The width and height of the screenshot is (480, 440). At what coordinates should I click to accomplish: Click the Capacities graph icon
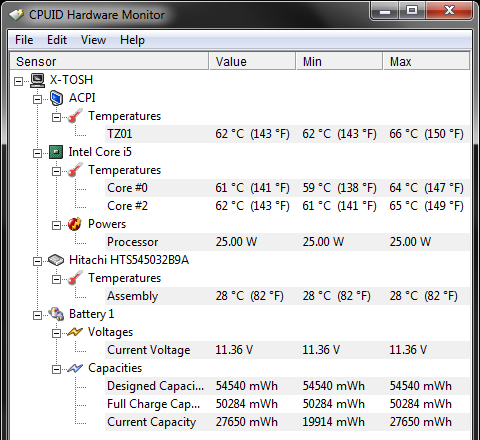[75, 368]
